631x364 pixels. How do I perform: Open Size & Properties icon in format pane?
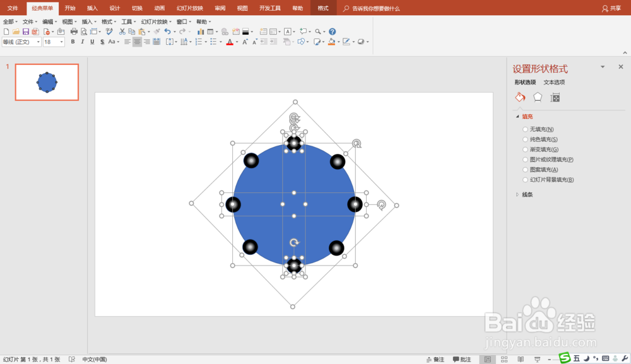pyautogui.click(x=555, y=97)
